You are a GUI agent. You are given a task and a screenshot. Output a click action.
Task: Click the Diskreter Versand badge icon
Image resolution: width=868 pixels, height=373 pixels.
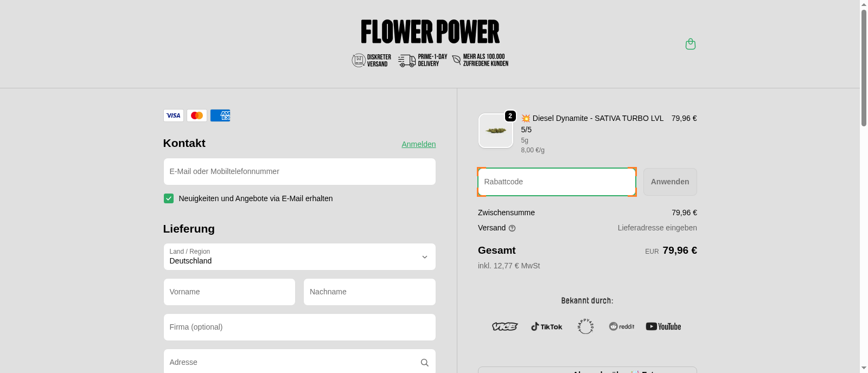coord(359,60)
